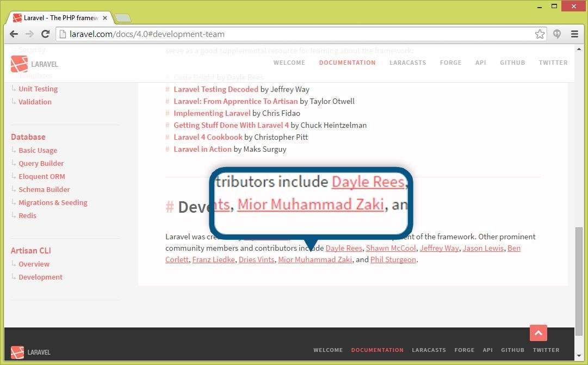Jump to top with the red arrow button

[x=538, y=333]
